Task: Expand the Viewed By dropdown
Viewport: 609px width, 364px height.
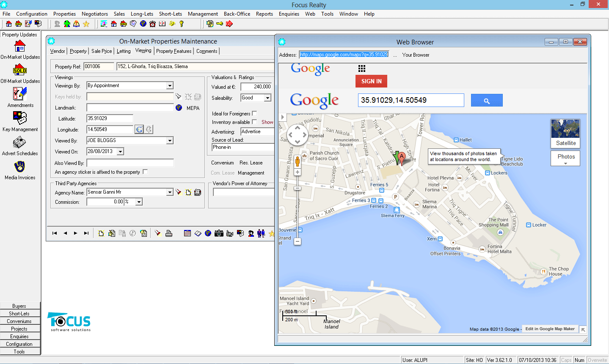Action: (x=170, y=141)
